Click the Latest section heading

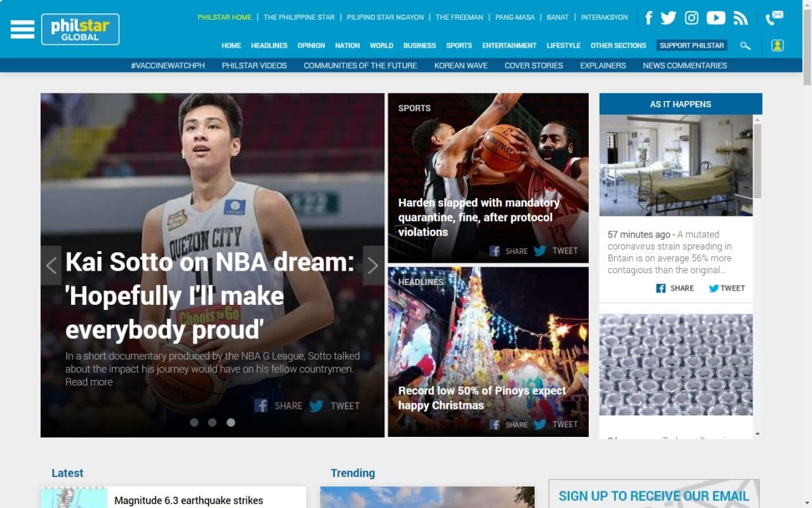[x=67, y=473]
